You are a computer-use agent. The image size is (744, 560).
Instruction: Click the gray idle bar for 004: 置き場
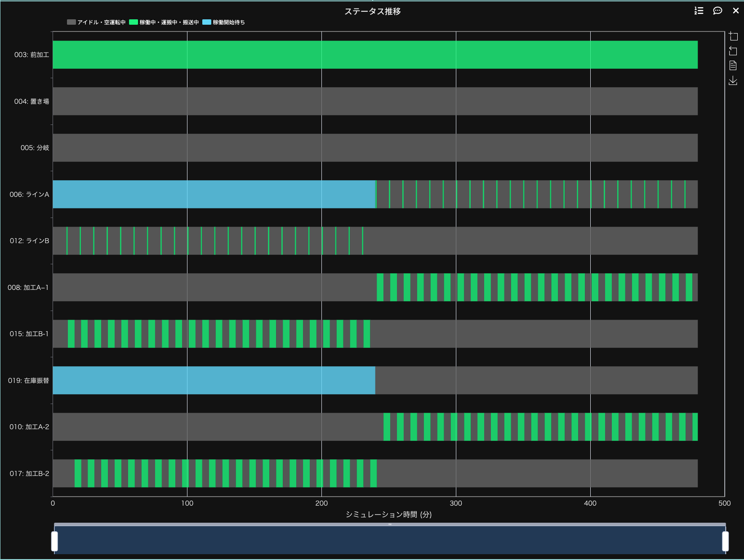click(x=375, y=101)
